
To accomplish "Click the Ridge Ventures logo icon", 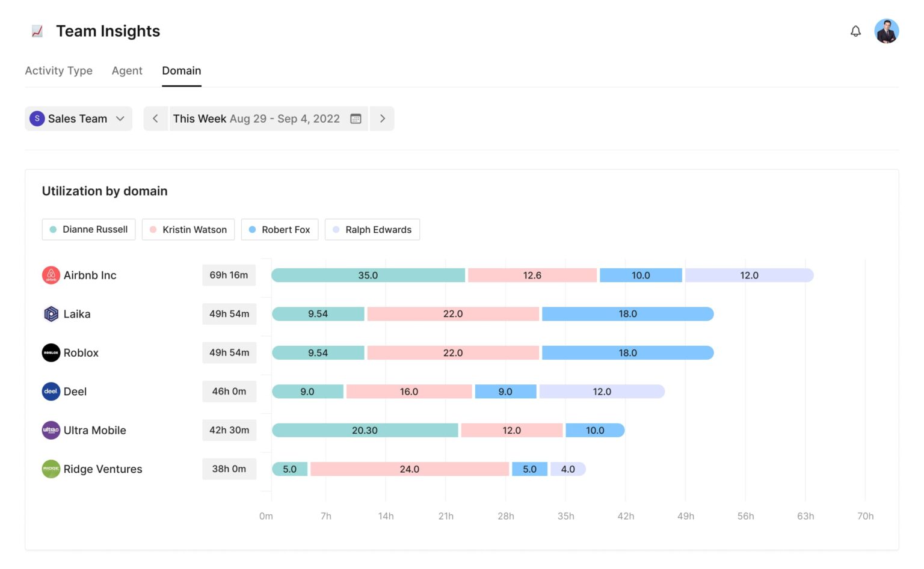I will tap(51, 469).
